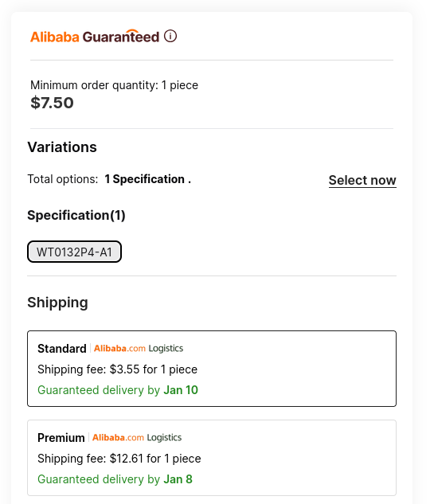Click the Minimum order quantity text
The height and width of the screenshot is (504, 430).
[x=114, y=85]
